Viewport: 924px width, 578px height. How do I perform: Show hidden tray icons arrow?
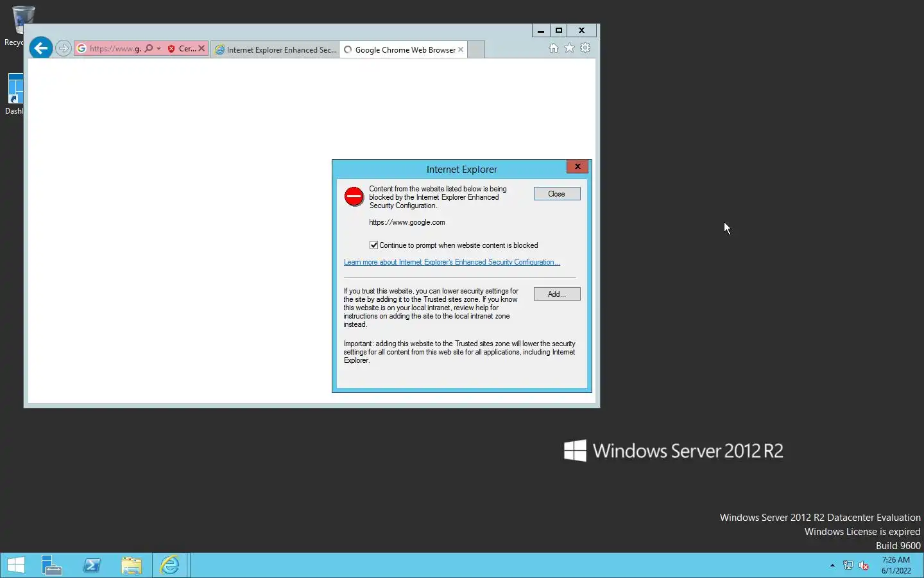(x=832, y=565)
